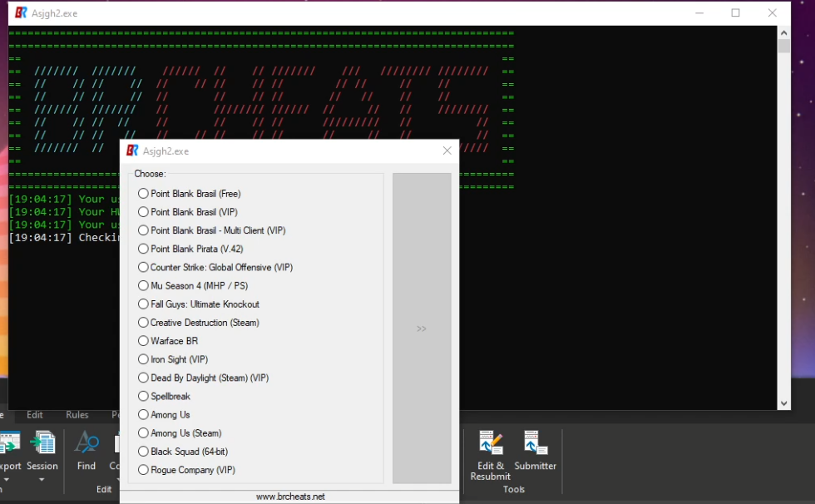Select Black Squad (64-bit) radio

point(183,452)
